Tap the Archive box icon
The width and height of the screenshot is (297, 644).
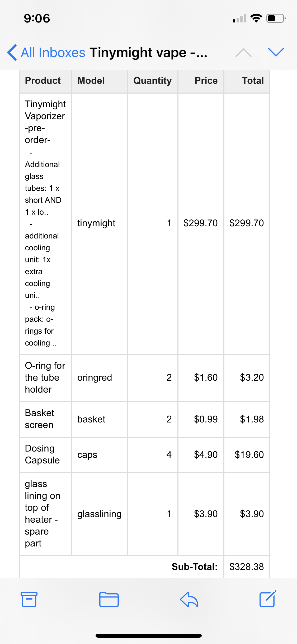(x=29, y=599)
